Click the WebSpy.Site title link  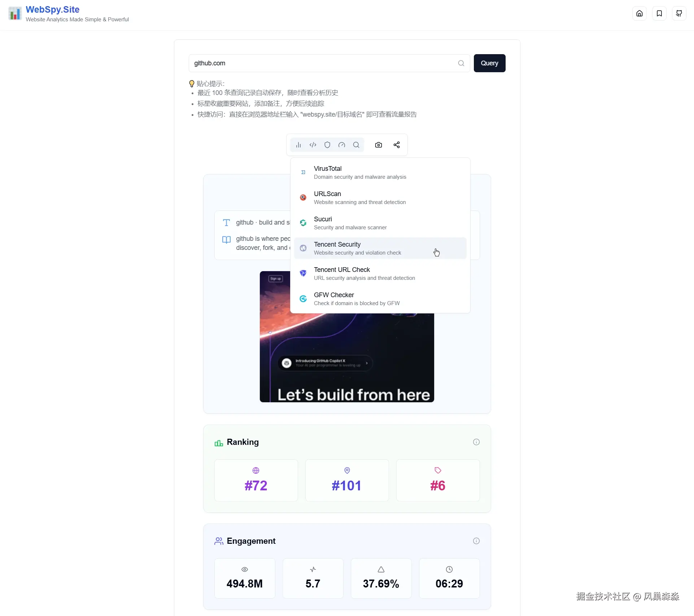(x=52, y=10)
